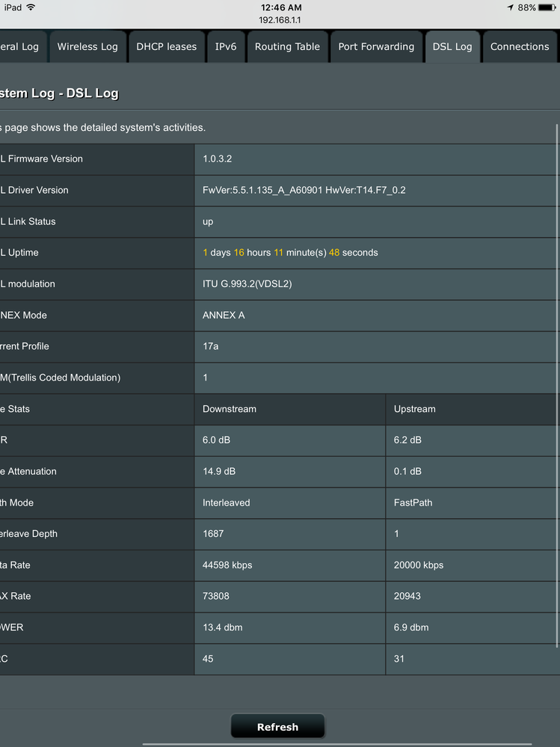Open the IPv6 tab
The image size is (560, 747).
(226, 46)
